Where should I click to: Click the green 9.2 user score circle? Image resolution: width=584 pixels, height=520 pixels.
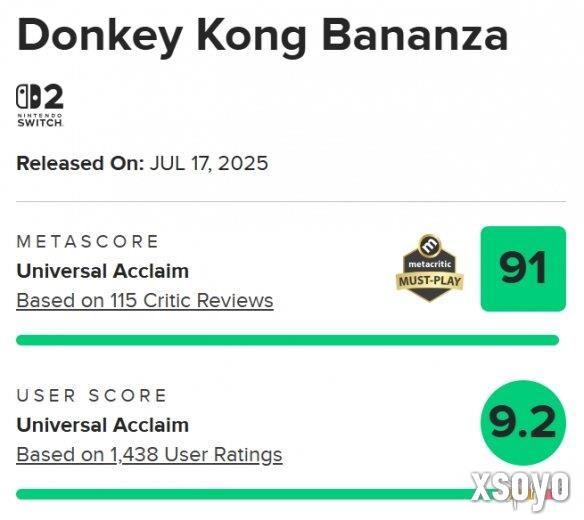pos(523,423)
